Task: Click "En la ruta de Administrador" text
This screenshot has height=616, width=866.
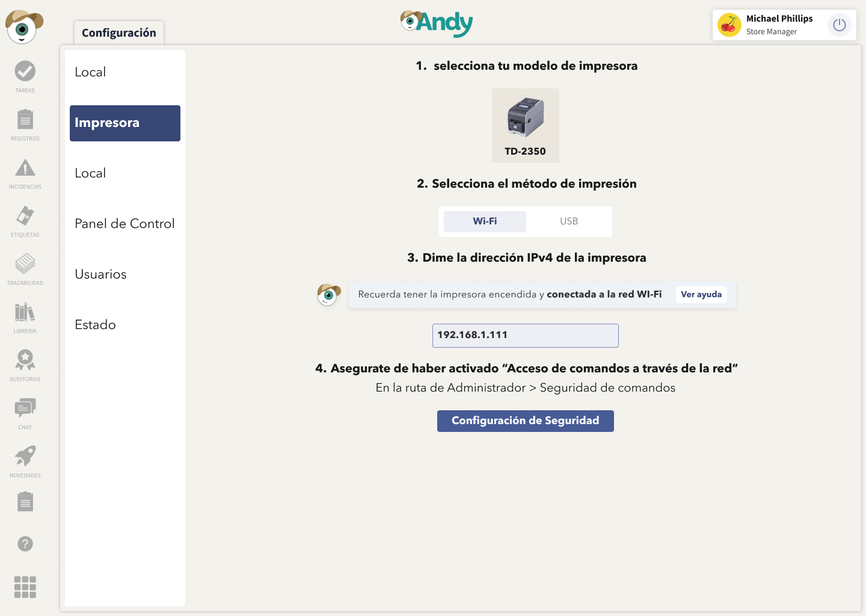Action: pos(526,388)
